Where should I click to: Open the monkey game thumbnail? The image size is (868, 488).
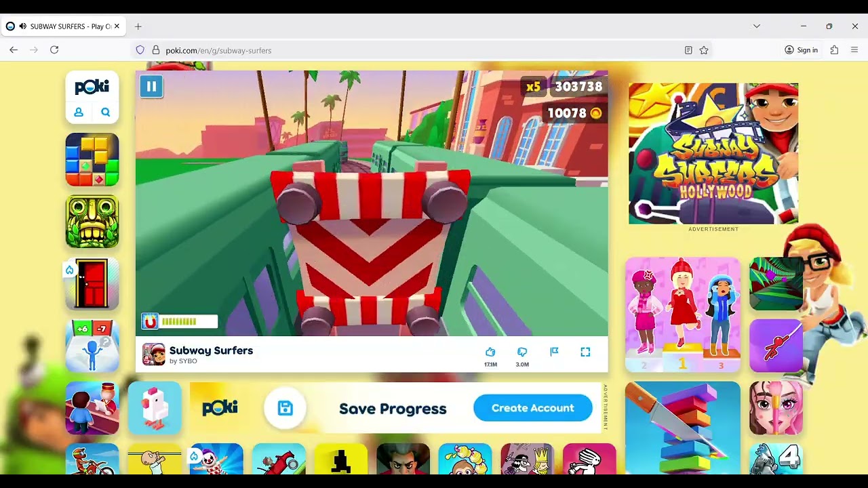[465, 460]
